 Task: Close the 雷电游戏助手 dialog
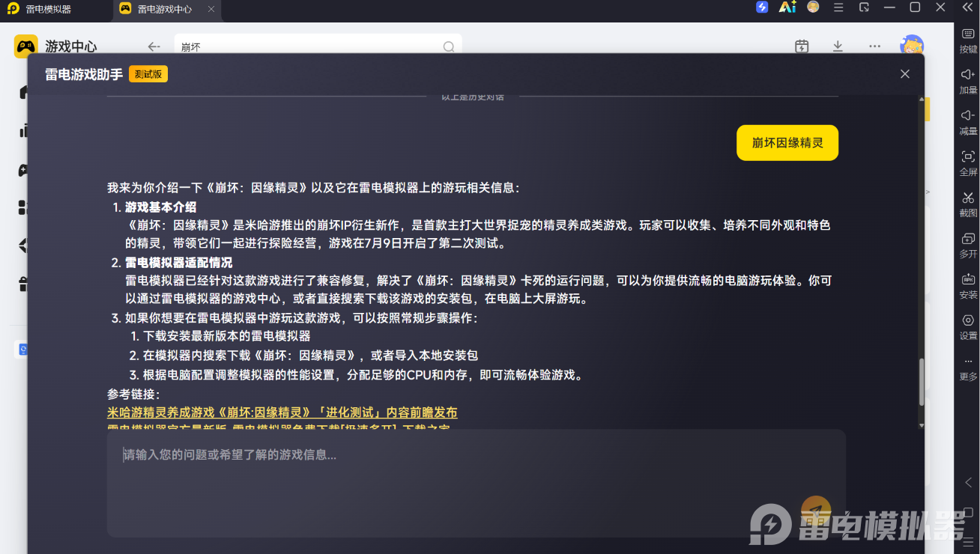click(905, 74)
